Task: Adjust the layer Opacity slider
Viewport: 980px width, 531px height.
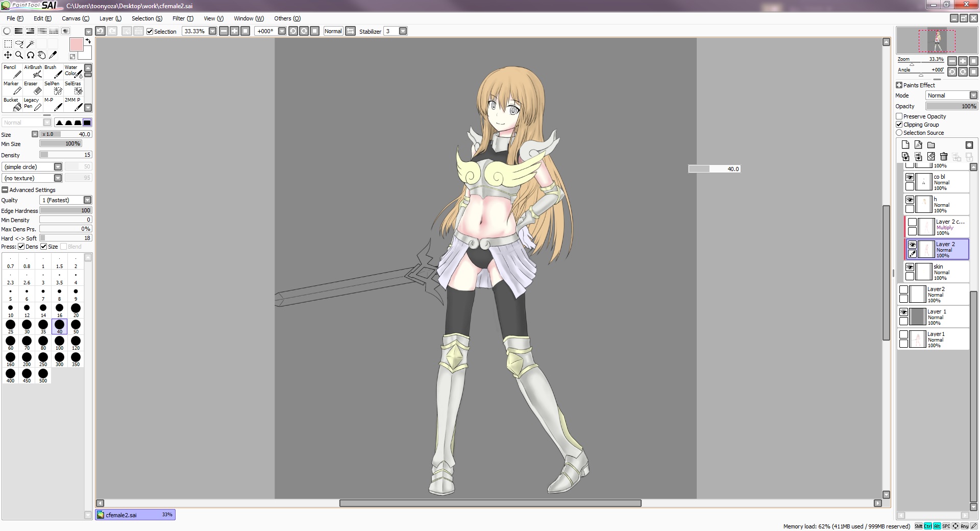Action: 951,106
